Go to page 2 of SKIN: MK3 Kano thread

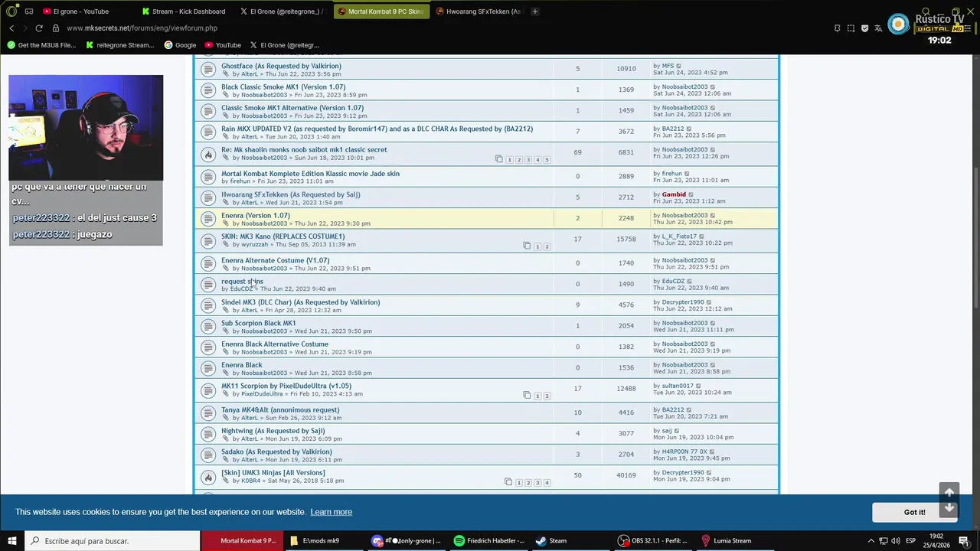click(x=547, y=246)
